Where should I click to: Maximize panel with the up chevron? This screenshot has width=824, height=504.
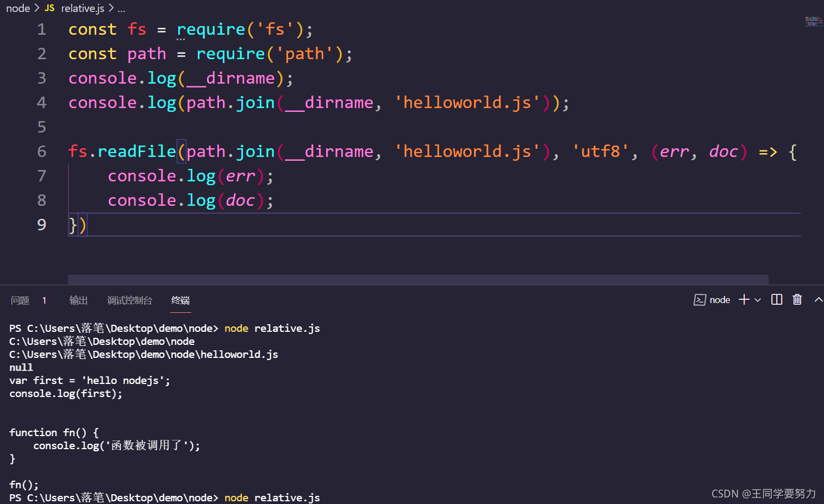819,300
